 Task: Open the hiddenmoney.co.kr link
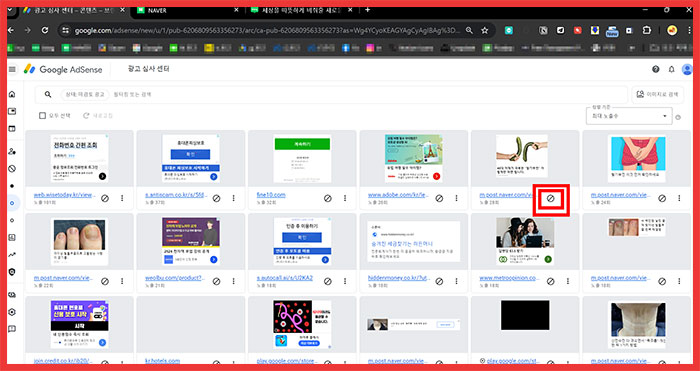tap(398, 278)
